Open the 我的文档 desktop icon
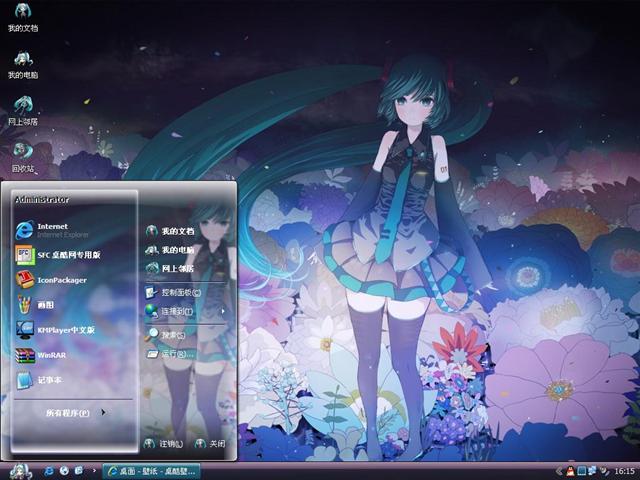 coord(23,17)
